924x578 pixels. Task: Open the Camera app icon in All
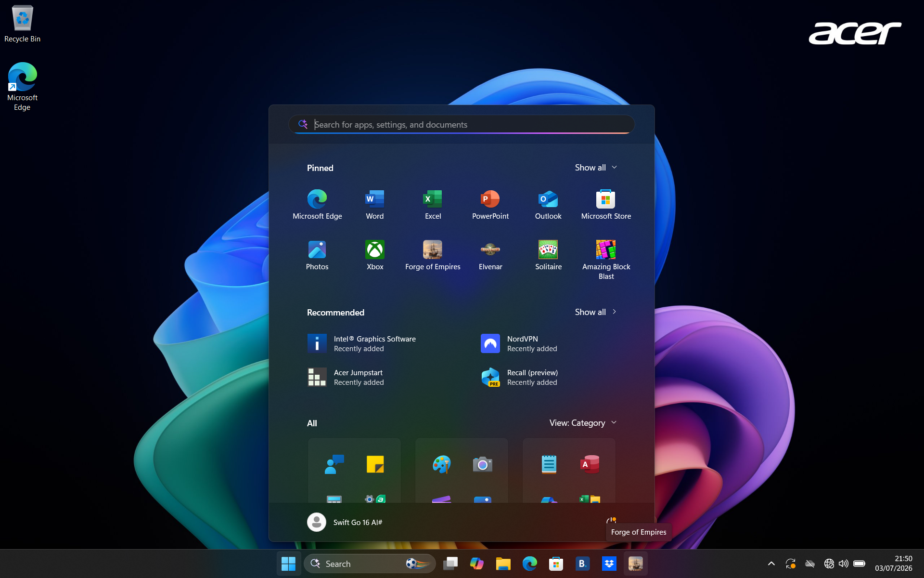pyautogui.click(x=482, y=464)
